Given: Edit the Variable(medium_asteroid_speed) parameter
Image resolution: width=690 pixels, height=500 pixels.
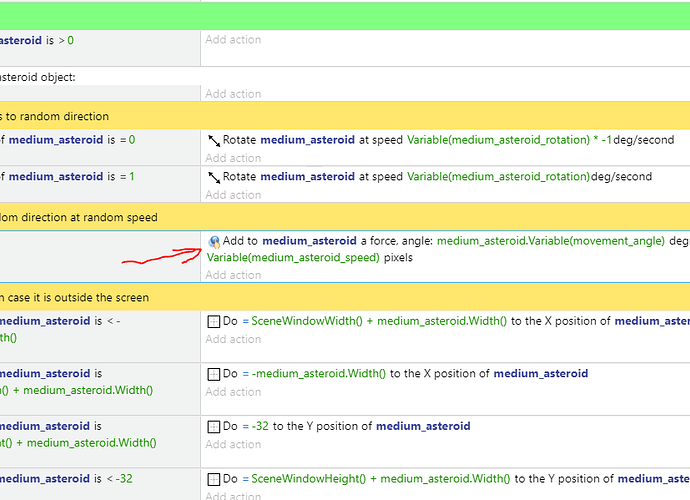Looking at the screenshot, I should tap(293, 258).
